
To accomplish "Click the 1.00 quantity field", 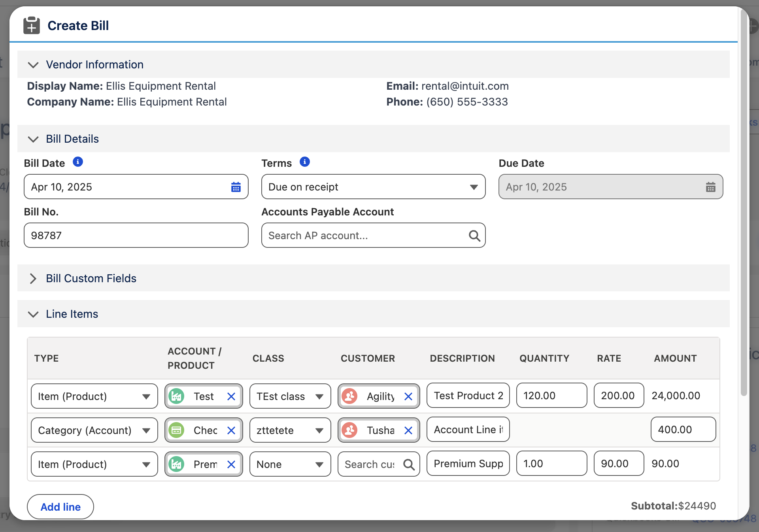I will pyautogui.click(x=551, y=464).
